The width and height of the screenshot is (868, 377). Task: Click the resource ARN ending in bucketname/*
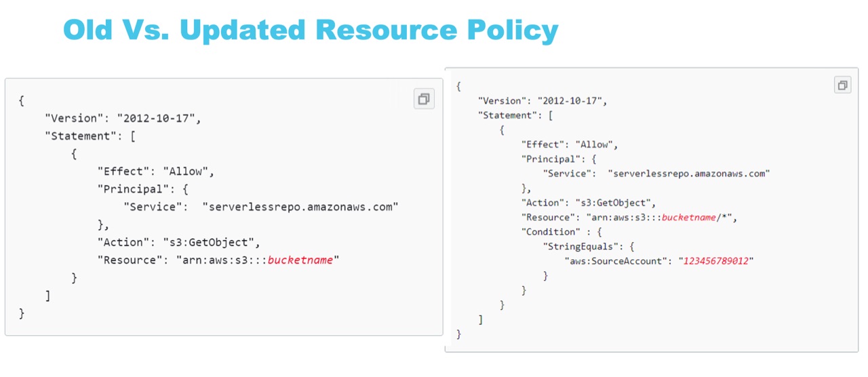[x=660, y=218]
